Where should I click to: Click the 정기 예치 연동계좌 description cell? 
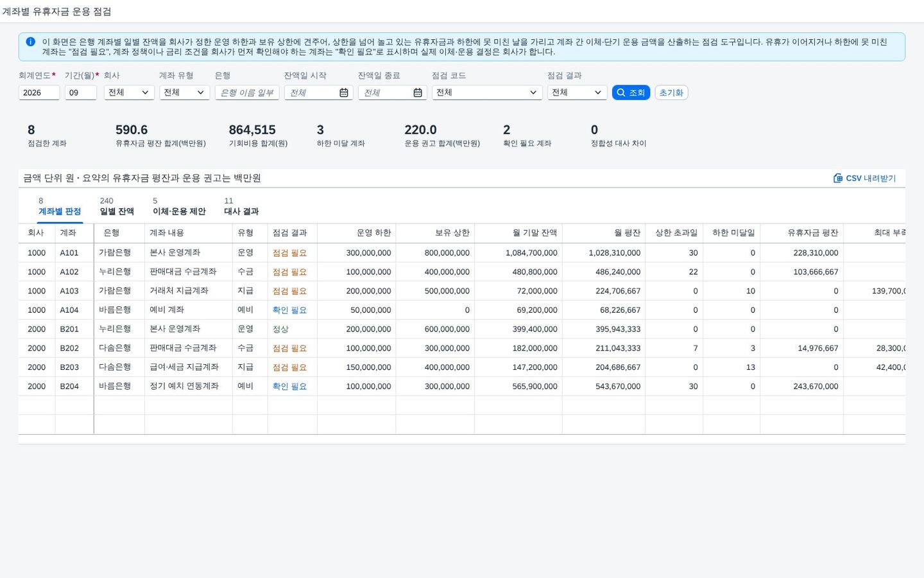[189, 387]
